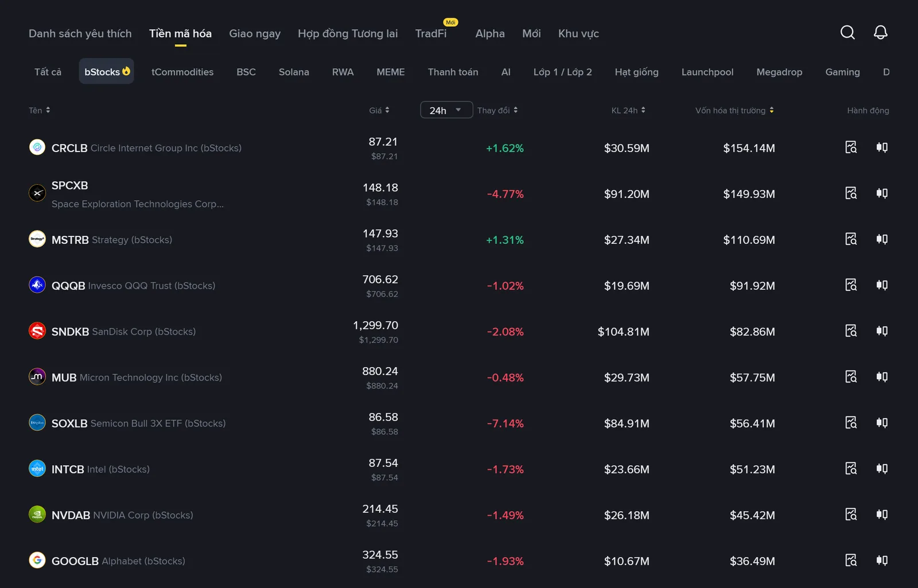Open the details icon for CRCLB

(851, 147)
